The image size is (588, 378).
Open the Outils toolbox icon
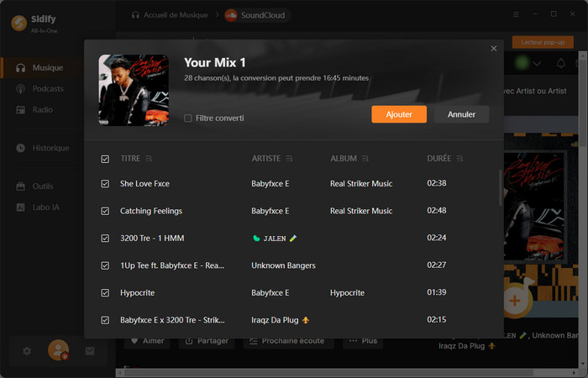click(x=22, y=186)
